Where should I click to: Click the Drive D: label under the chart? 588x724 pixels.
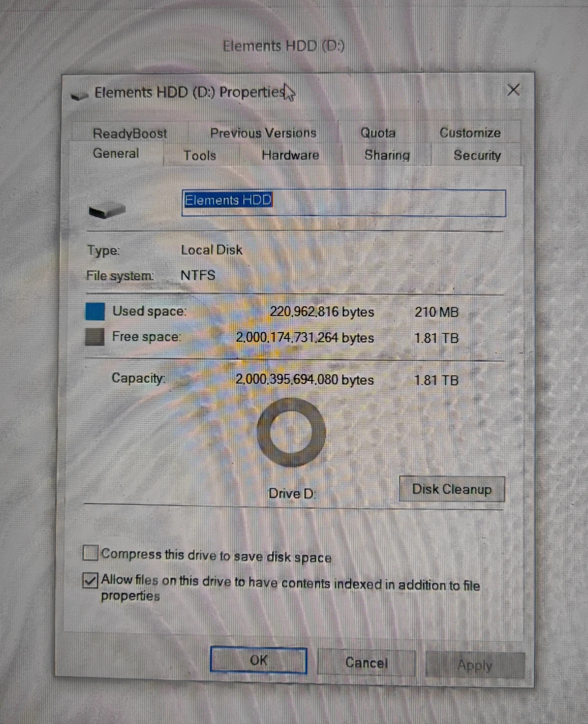point(292,493)
